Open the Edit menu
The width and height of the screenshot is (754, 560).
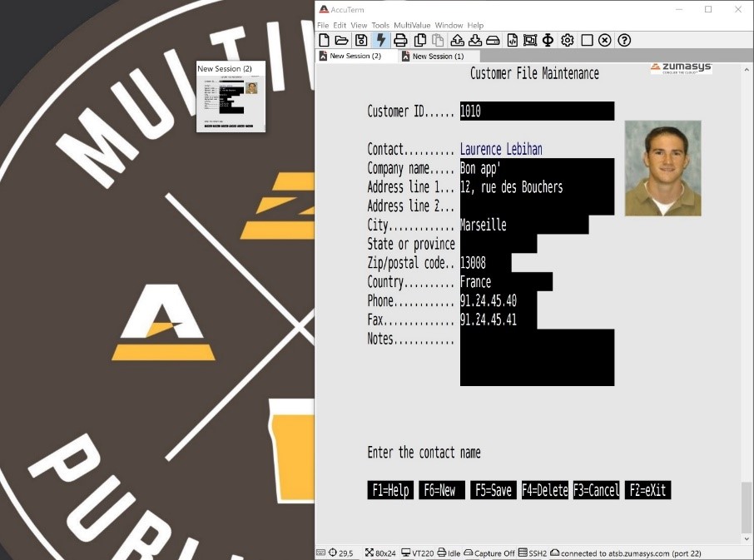340,25
